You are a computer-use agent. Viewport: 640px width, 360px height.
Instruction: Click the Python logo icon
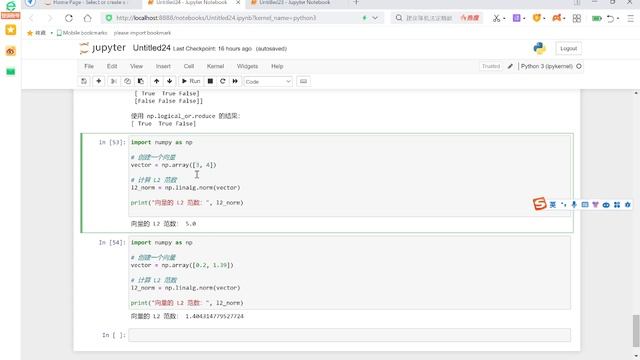540,49
